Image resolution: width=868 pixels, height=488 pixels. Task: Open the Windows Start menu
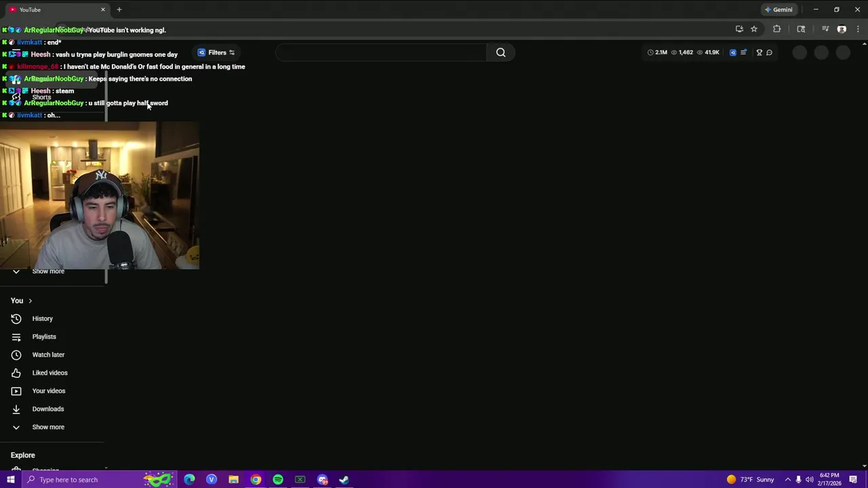coord(10,480)
